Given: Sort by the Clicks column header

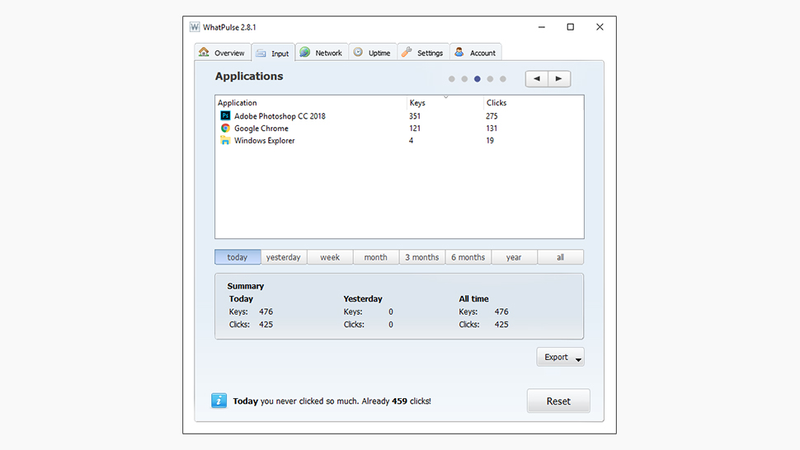Looking at the screenshot, I should [x=533, y=103].
